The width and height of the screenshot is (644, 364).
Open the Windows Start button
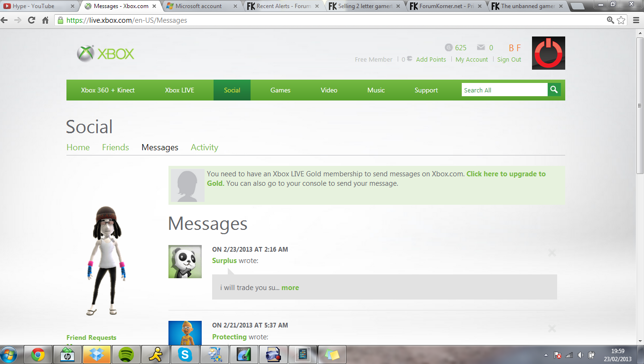(x=9, y=355)
